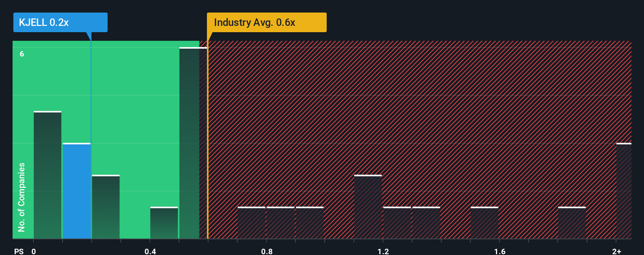Click the x-axis label 1.6
This screenshot has height=255, width=644.
pyautogui.click(x=500, y=251)
